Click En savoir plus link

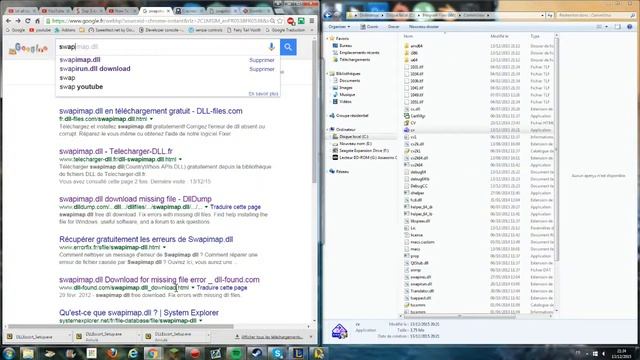263,93
